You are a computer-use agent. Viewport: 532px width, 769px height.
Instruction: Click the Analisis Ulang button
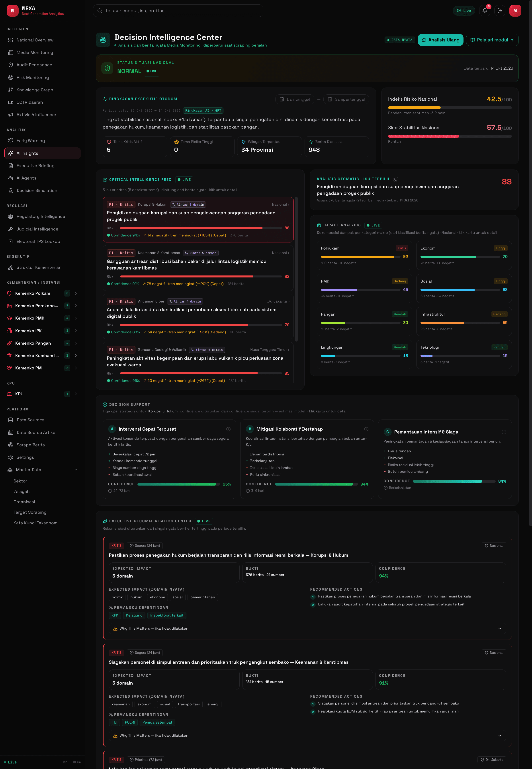pos(440,40)
